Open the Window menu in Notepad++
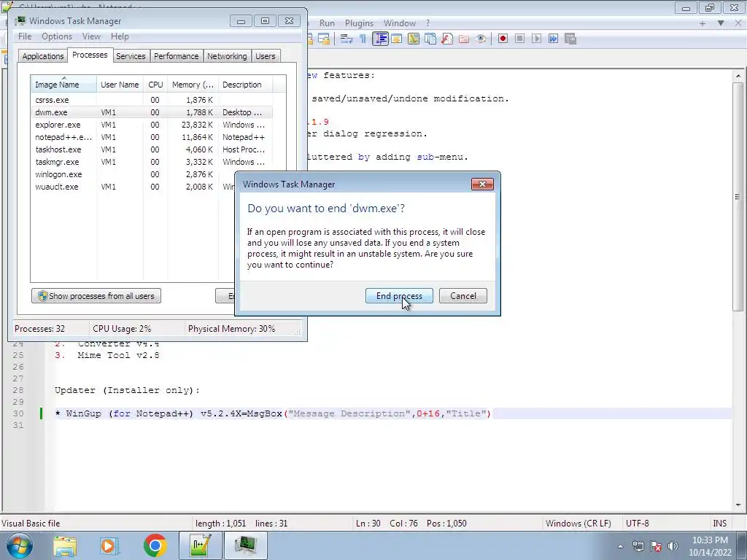 pyautogui.click(x=400, y=23)
